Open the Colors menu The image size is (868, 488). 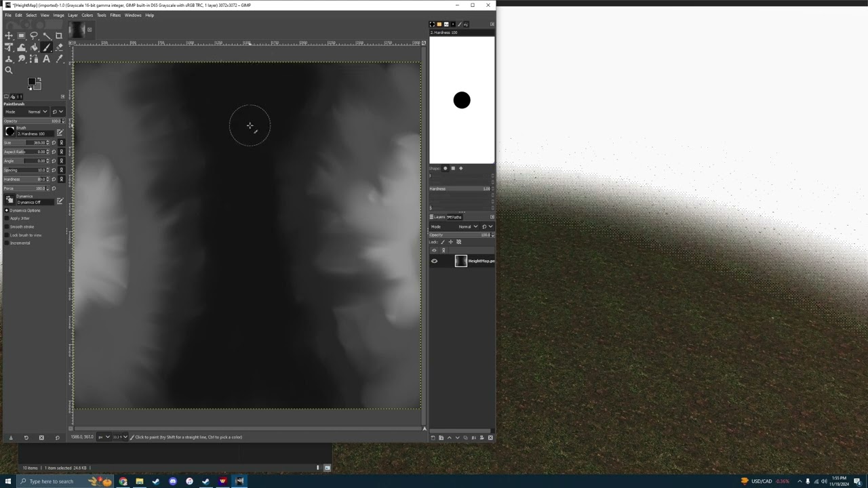[x=87, y=15]
